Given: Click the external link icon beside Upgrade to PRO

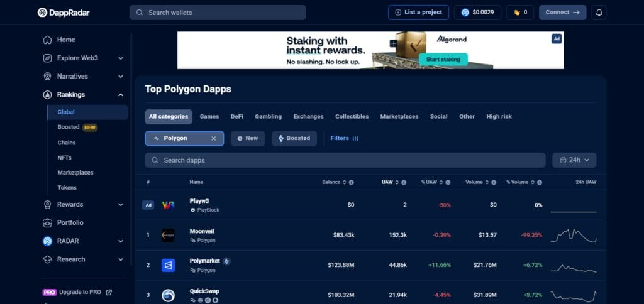Looking at the screenshot, I should [109, 292].
